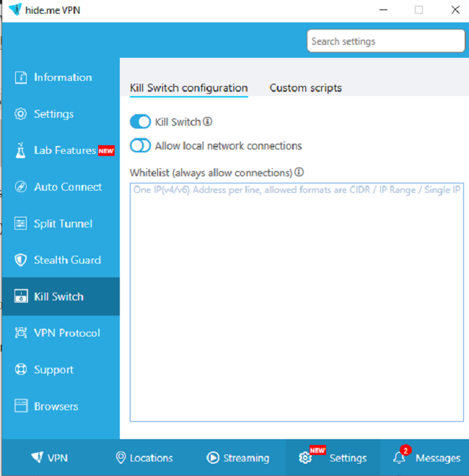The image size is (469, 476).
Task: Disable the Kill Switch toggle
Action: pyautogui.click(x=140, y=121)
